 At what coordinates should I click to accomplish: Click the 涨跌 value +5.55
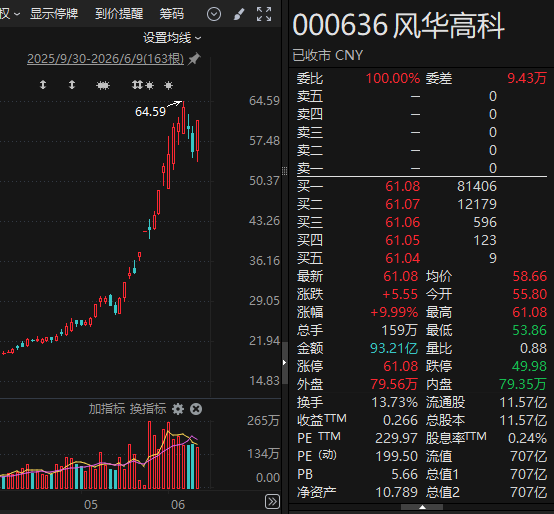coord(400,294)
